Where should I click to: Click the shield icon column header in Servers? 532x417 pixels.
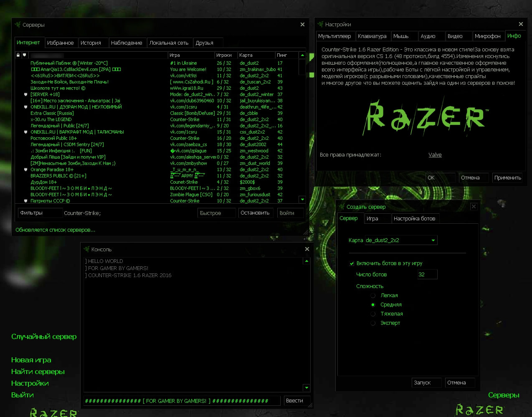(x=25, y=55)
